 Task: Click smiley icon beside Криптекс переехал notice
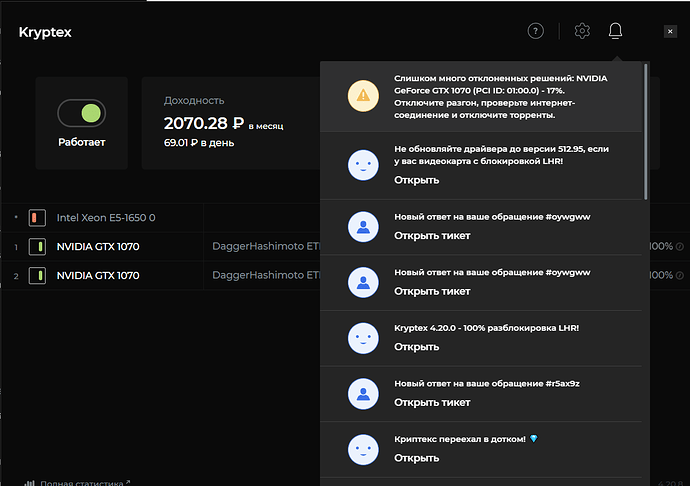(363, 449)
